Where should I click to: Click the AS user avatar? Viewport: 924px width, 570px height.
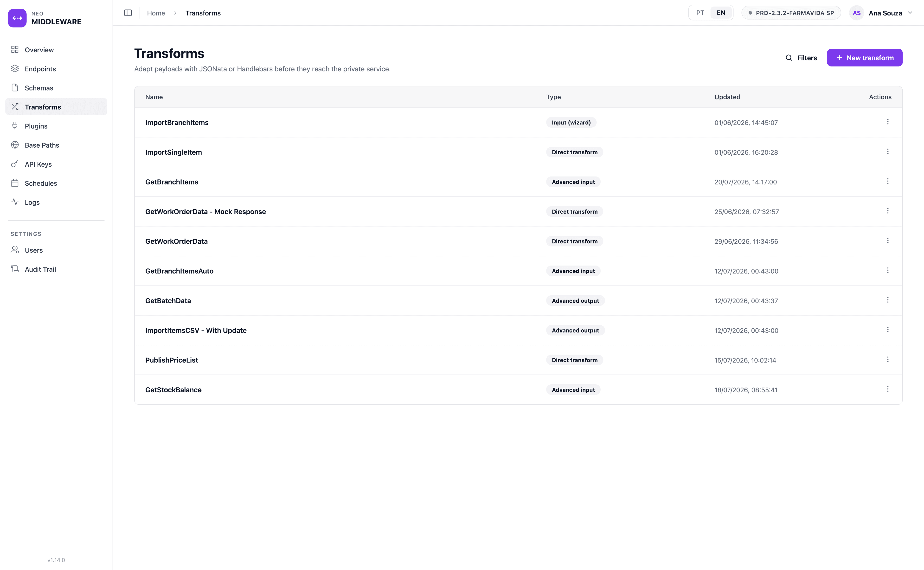[856, 13]
